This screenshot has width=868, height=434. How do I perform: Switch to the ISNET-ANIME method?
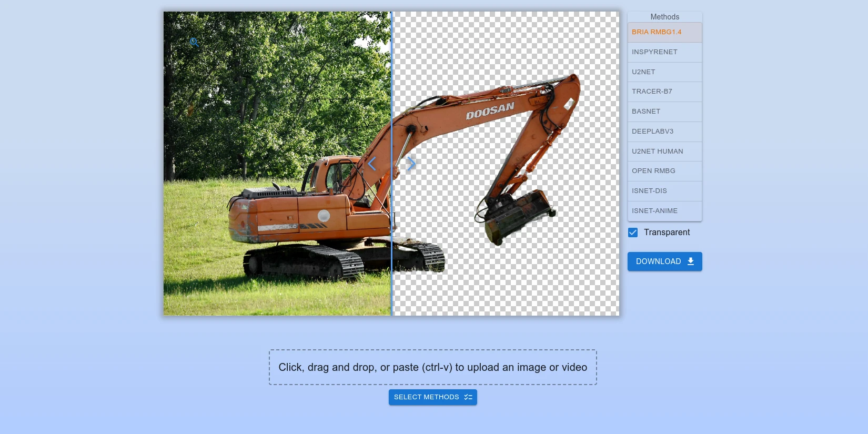pyautogui.click(x=664, y=211)
